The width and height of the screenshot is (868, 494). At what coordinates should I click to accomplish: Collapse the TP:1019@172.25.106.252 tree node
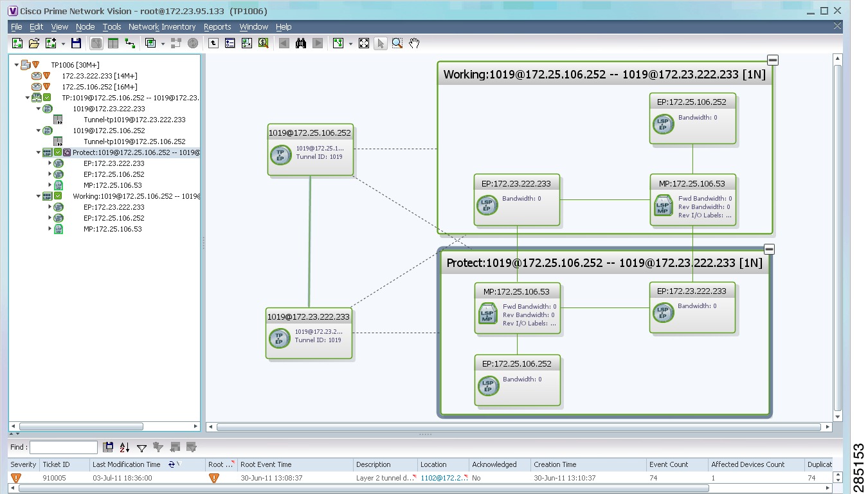(x=28, y=98)
